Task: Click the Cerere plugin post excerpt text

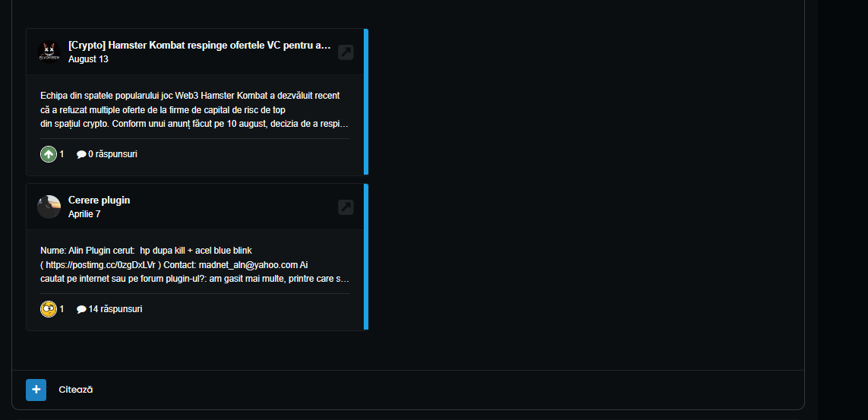Action: click(x=195, y=264)
